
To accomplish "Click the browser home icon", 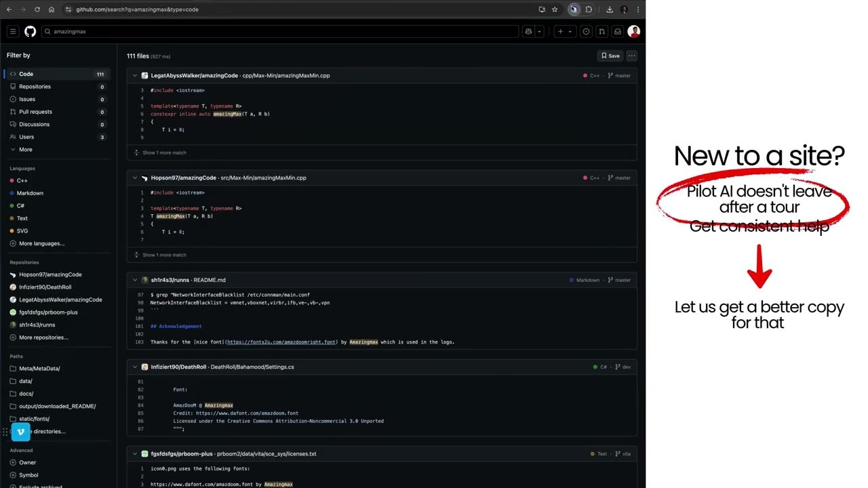I will pos(52,9).
